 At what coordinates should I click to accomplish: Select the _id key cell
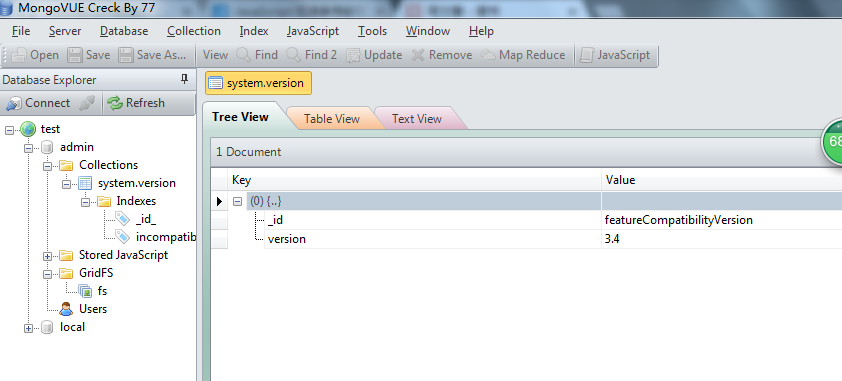click(x=433, y=220)
